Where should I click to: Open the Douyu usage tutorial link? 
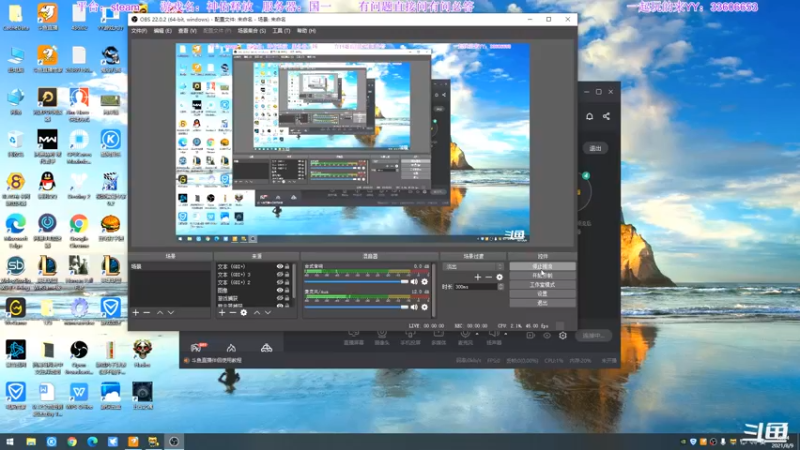(x=216, y=360)
